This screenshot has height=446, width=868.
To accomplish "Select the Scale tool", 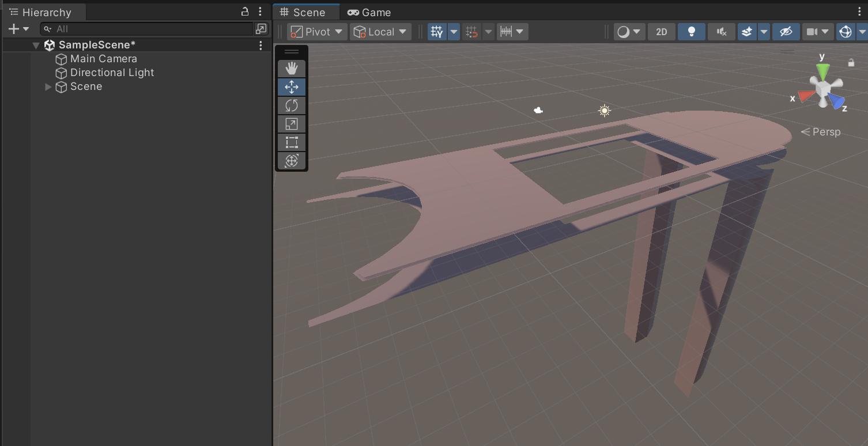I will click(292, 124).
